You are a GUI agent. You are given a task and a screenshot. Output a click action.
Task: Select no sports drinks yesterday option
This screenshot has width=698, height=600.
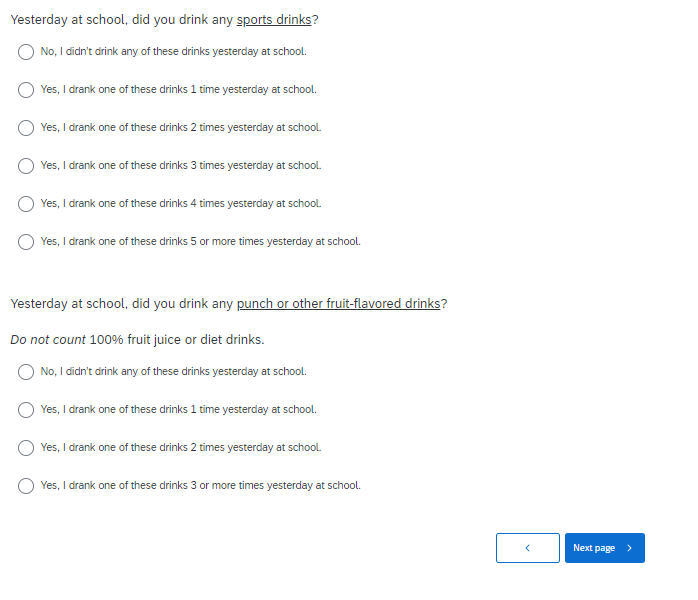pyautogui.click(x=26, y=52)
